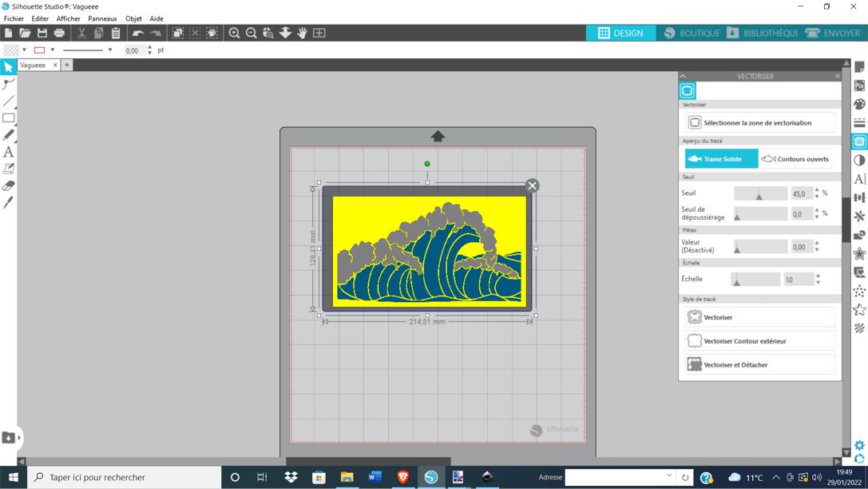Select the Rectangle drawing tool
Image resolution: width=868 pixels, height=489 pixels.
pyautogui.click(x=9, y=118)
